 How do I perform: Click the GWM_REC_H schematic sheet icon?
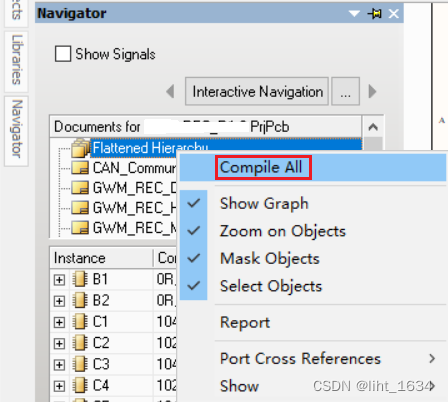pyautogui.click(x=80, y=208)
